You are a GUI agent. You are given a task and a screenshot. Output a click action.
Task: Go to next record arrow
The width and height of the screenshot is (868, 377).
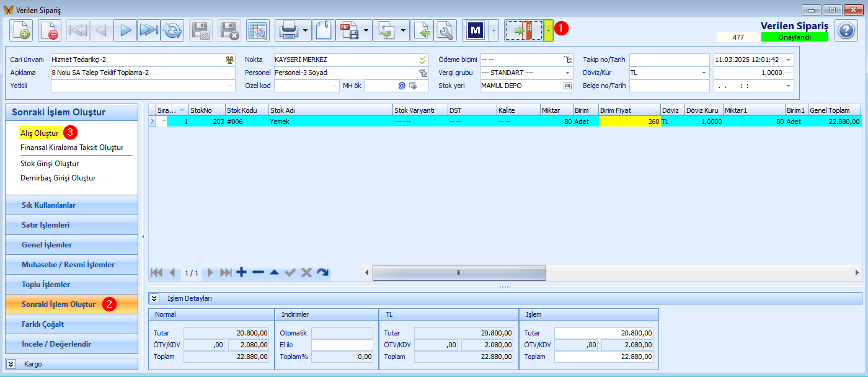pos(125,30)
